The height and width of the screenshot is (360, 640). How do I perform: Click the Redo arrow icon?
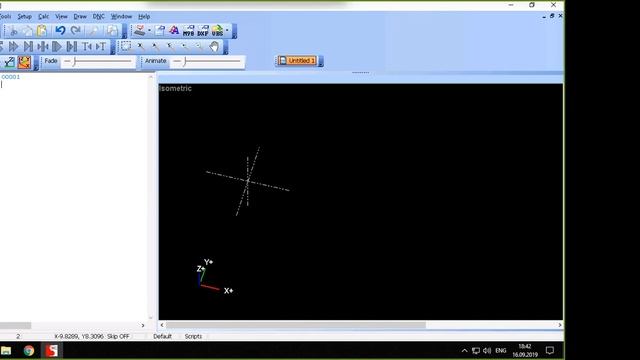[x=76, y=31]
